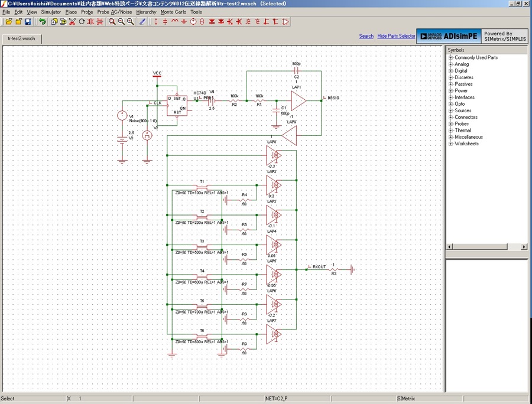Expand the Discretes symbols category
Screen dimensions: 532x404
(451, 77)
